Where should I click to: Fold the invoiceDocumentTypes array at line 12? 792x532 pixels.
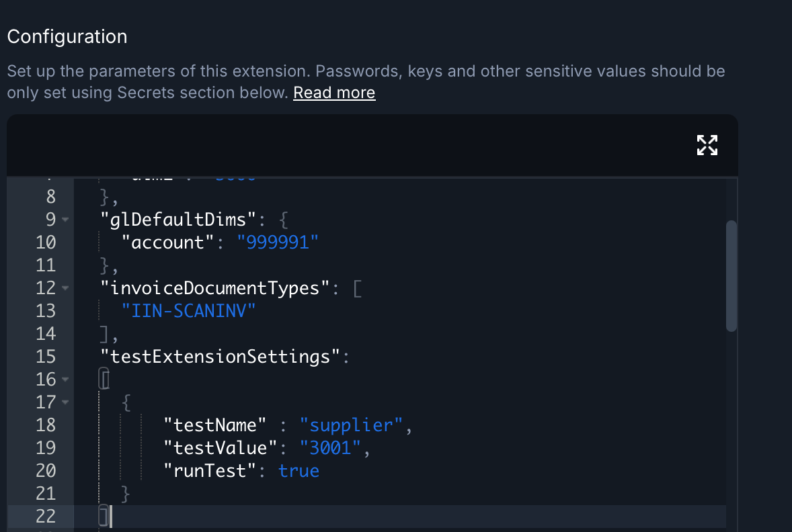click(65, 288)
